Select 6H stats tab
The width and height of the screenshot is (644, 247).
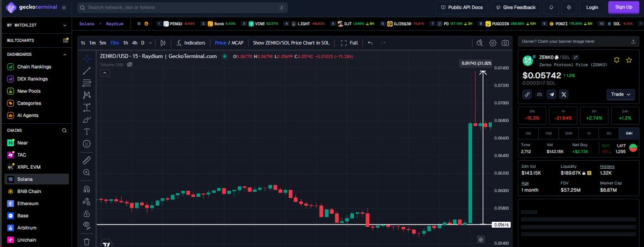click(609, 133)
